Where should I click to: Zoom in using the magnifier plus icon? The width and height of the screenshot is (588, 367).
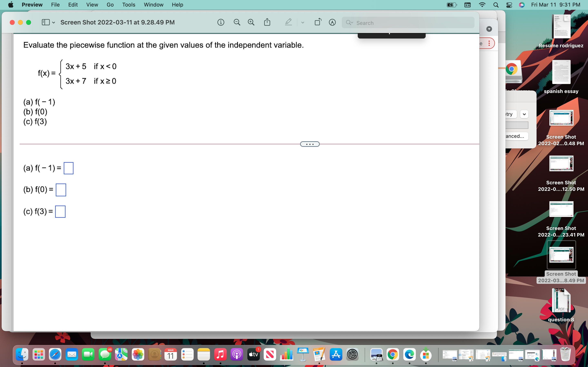[x=251, y=22]
